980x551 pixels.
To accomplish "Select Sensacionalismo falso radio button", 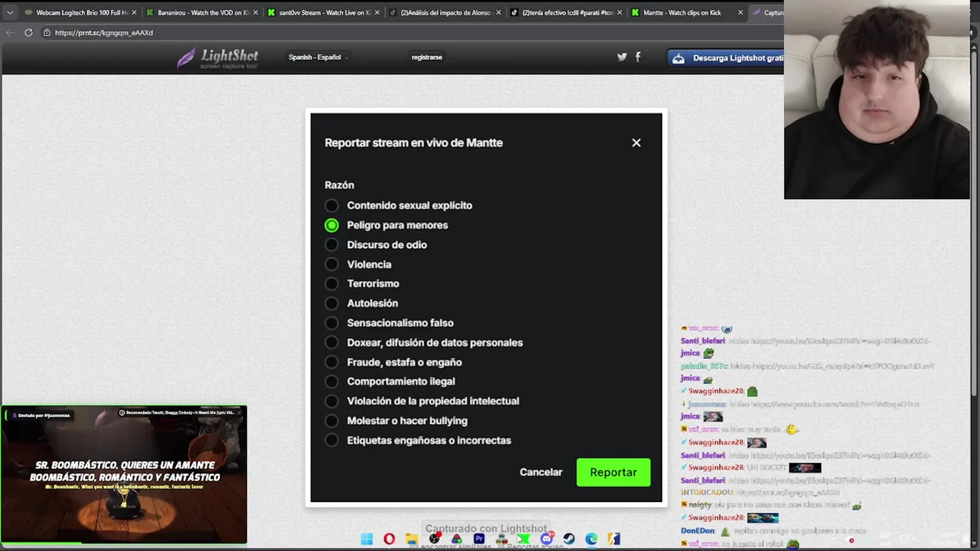I will click(332, 323).
